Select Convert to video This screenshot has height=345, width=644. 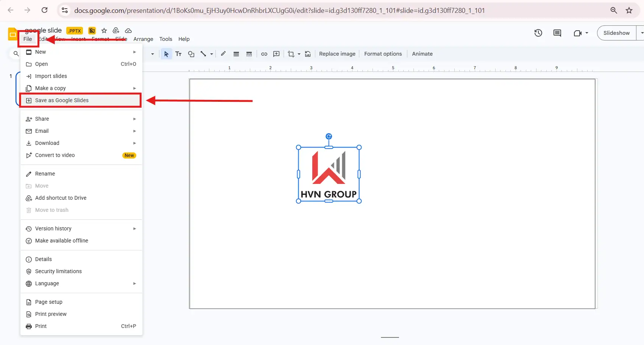point(81,155)
